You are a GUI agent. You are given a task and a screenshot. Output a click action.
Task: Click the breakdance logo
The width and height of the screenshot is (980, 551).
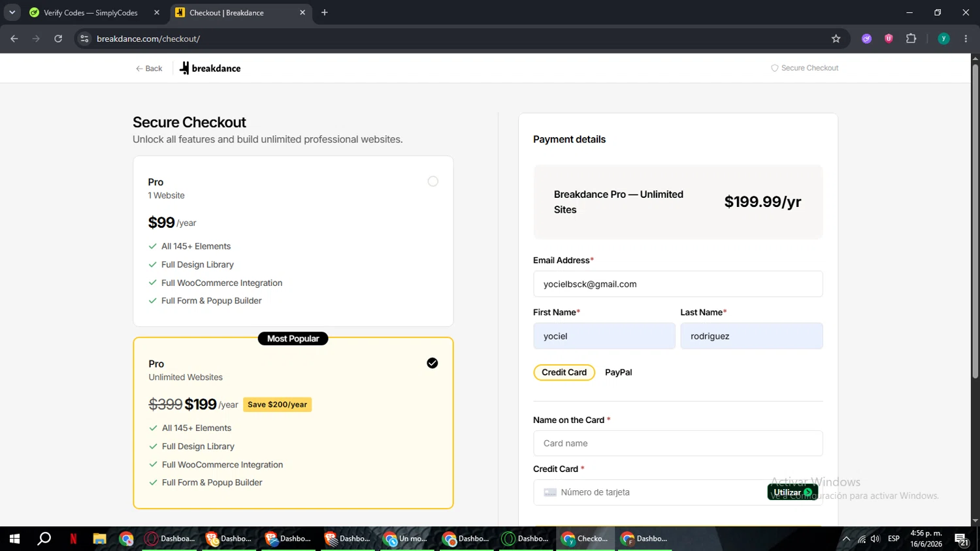(x=210, y=68)
